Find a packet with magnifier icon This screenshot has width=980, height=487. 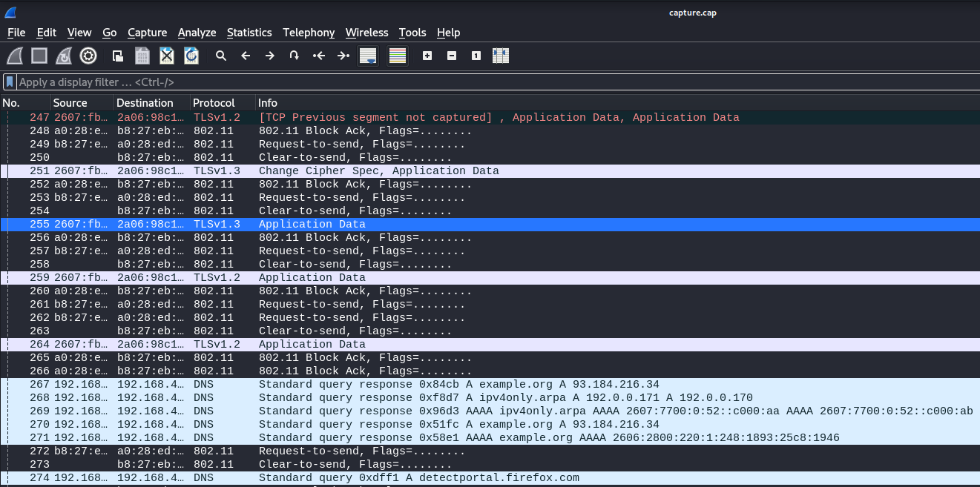pos(221,56)
